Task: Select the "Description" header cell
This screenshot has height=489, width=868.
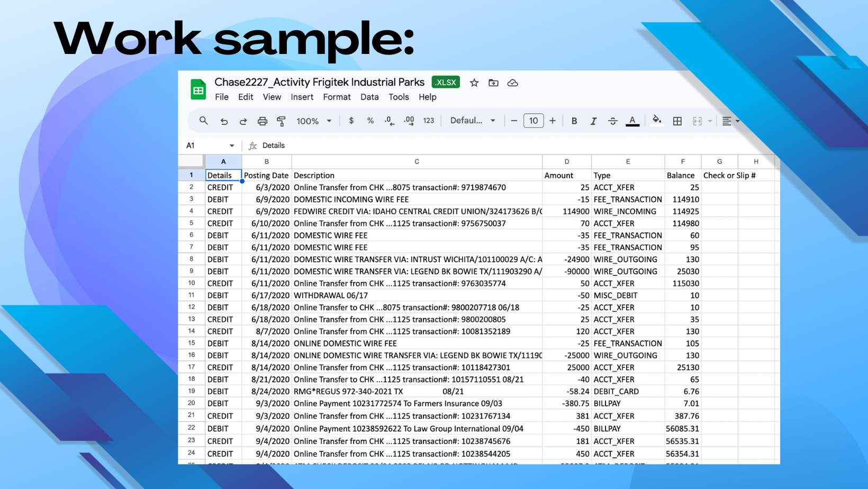Action: point(417,175)
